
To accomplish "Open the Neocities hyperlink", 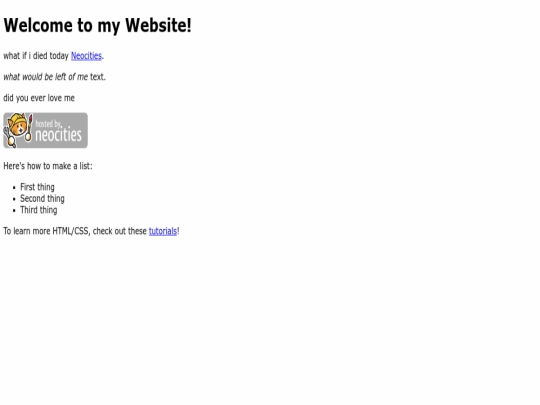I will tap(86, 56).
